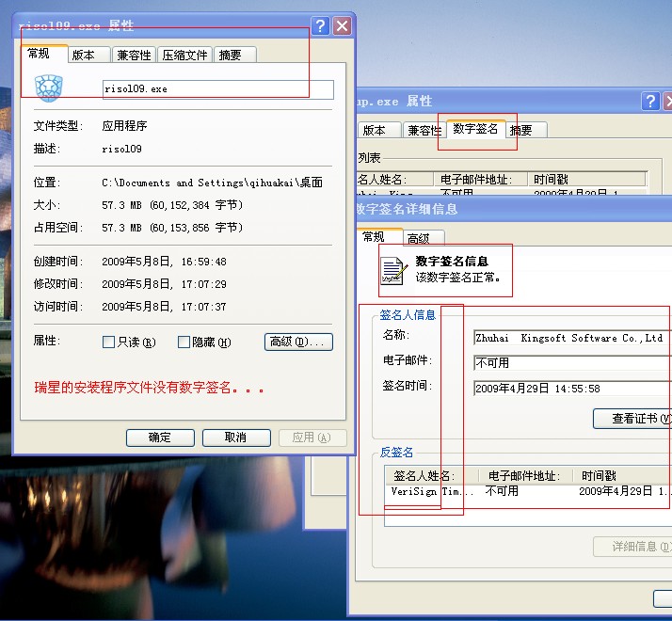Click the location path C:\Documents and Settings

(212, 183)
